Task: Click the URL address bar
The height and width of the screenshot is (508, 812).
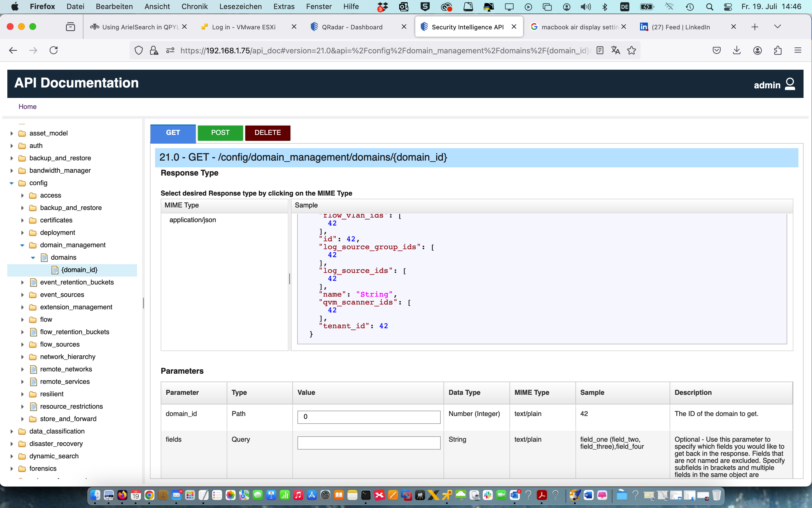Action: [385, 51]
